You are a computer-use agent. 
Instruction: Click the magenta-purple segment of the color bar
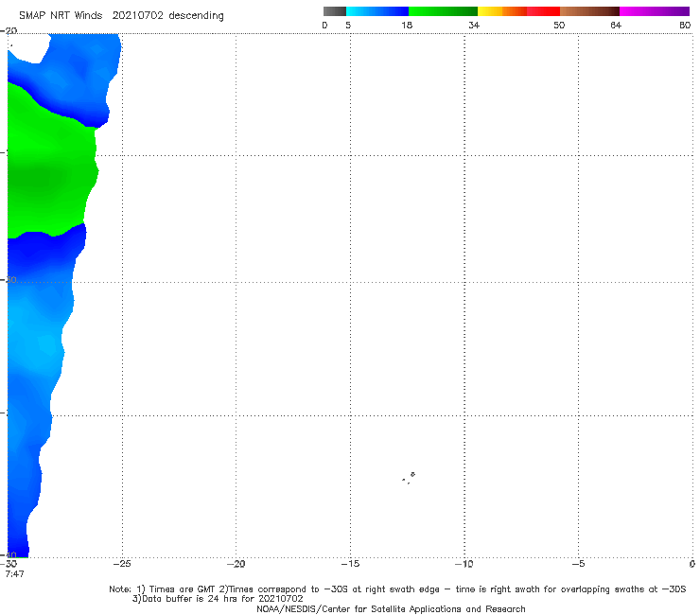[655, 11]
